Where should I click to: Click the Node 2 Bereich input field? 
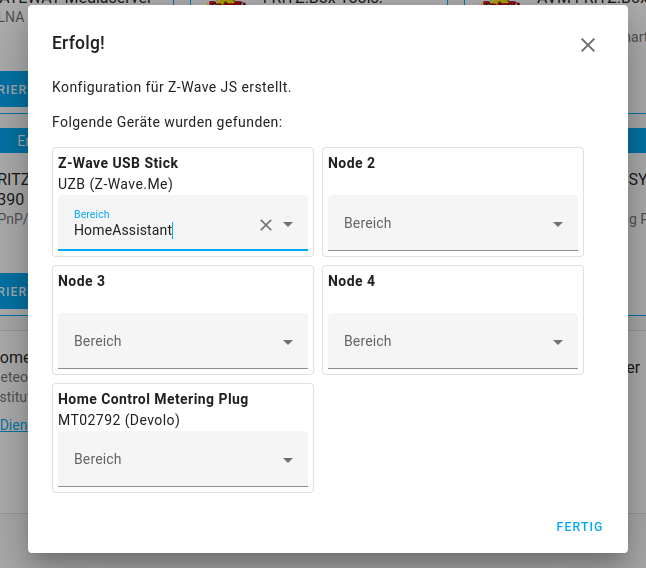coord(440,223)
